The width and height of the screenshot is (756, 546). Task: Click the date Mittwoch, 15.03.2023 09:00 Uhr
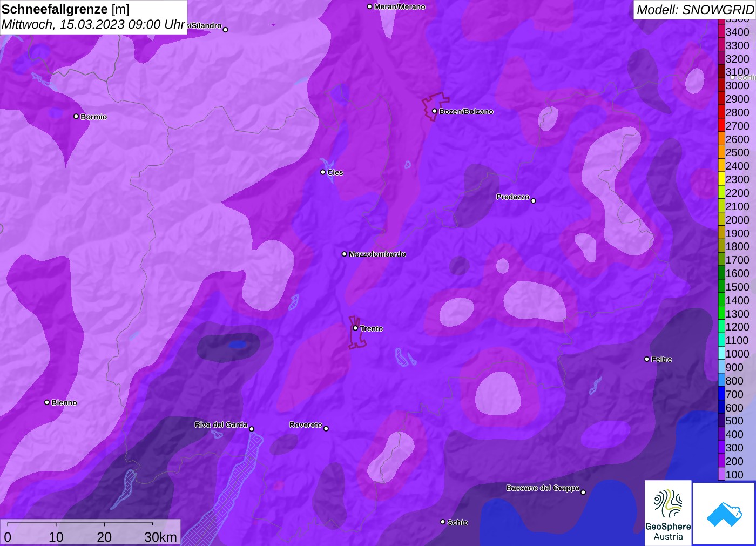click(93, 24)
